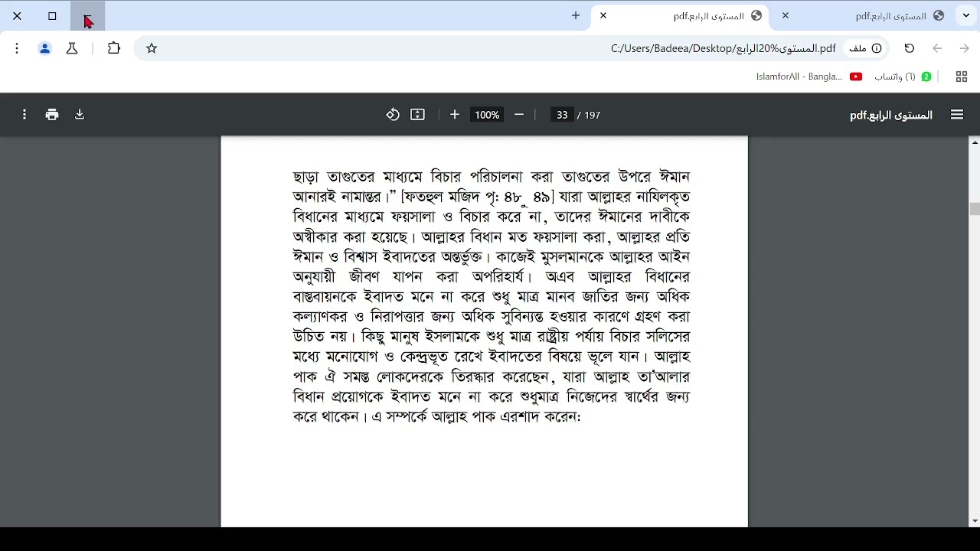The image size is (980, 551).
Task: Open the Extensions puzzle icon
Action: (114, 48)
